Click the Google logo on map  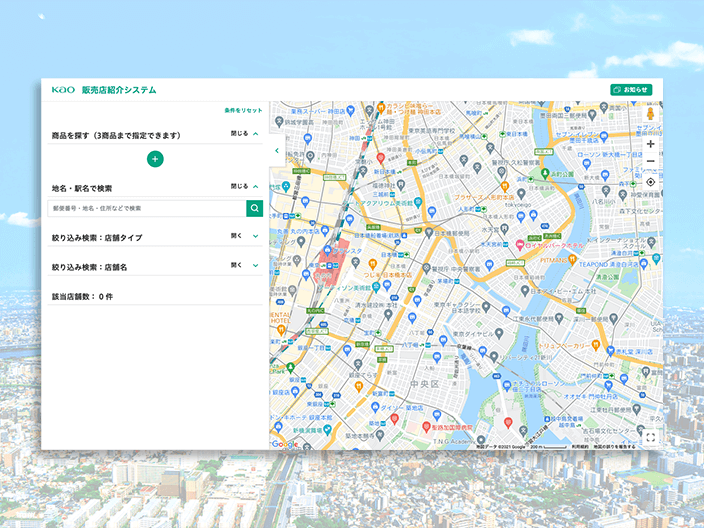click(x=285, y=444)
